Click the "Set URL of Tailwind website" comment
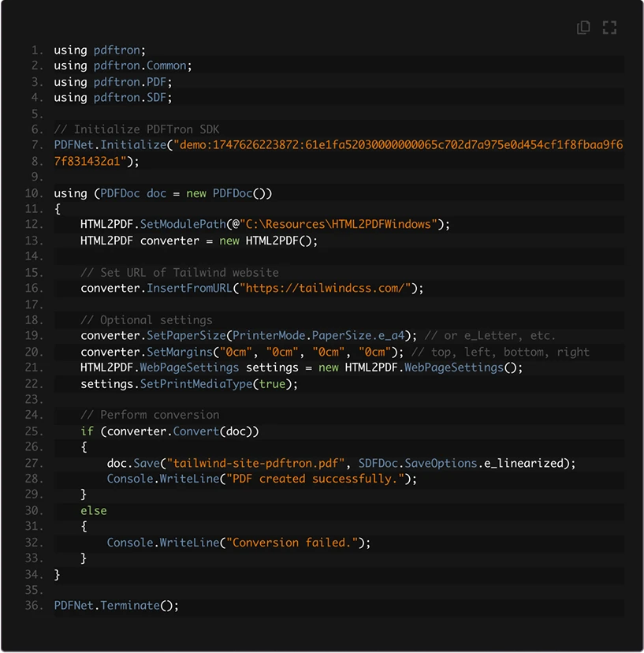 180,273
